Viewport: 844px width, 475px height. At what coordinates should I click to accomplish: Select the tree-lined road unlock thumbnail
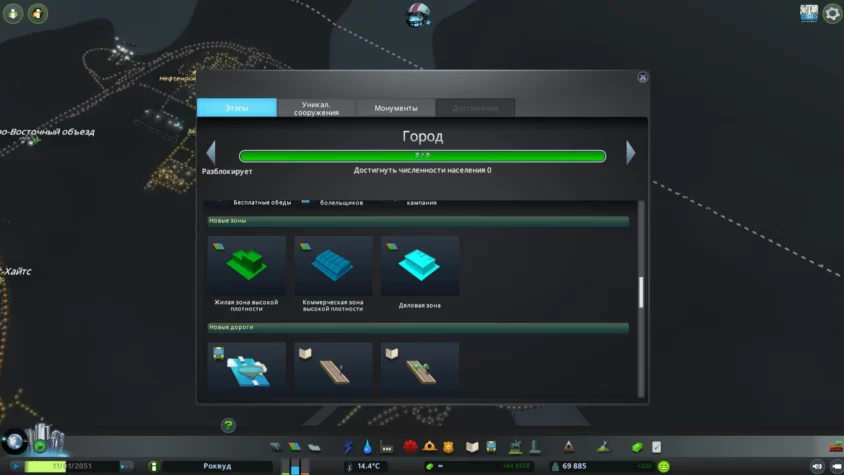tap(420, 370)
